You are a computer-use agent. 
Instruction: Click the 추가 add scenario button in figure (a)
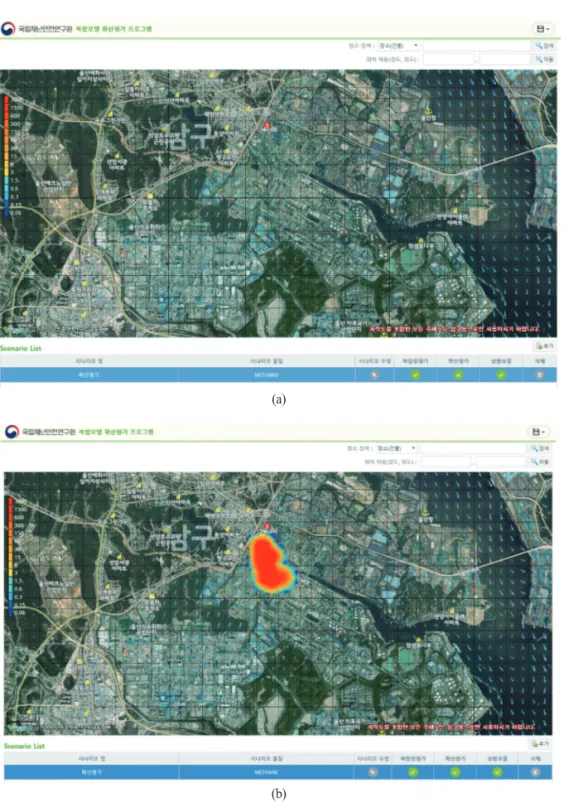click(x=544, y=346)
